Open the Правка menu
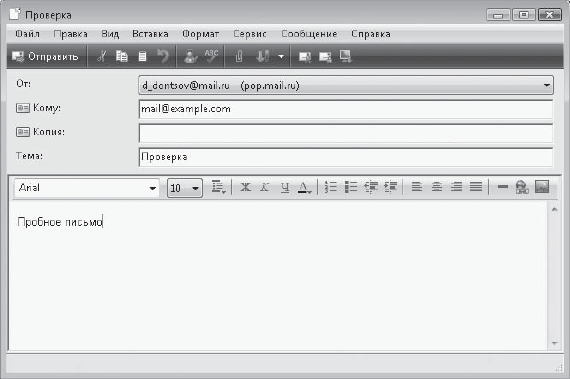 tap(71, 34)
